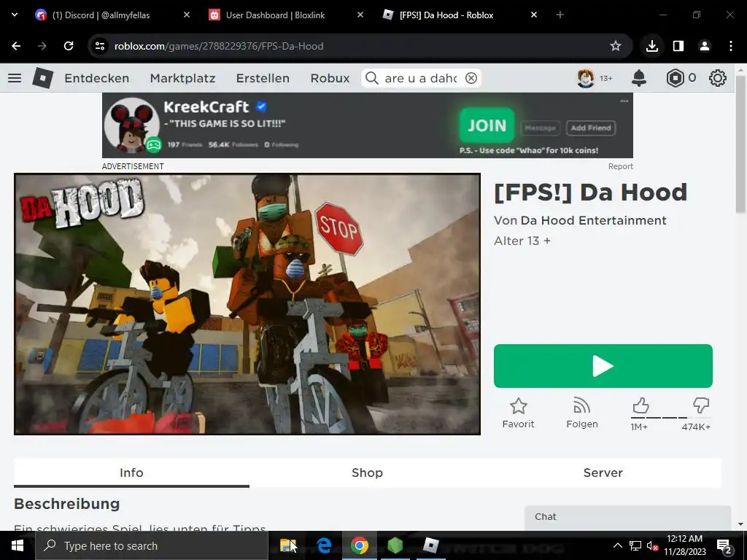The height and width of the screenshot is (560, 747).
Task: Open the Server tab
Action: coord(603,472)
